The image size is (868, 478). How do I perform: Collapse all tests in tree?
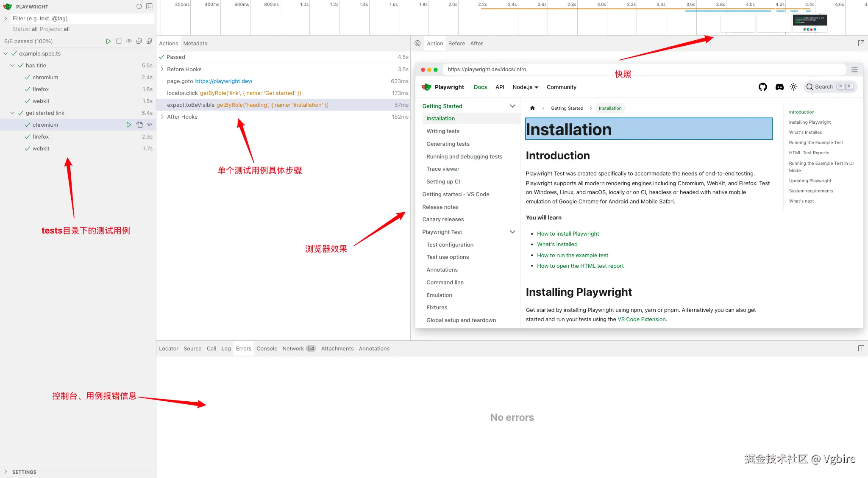[139, 41]
